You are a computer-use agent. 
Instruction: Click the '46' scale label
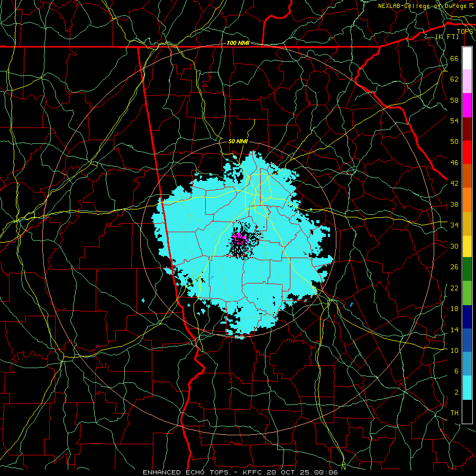click(x=454, y=163)
